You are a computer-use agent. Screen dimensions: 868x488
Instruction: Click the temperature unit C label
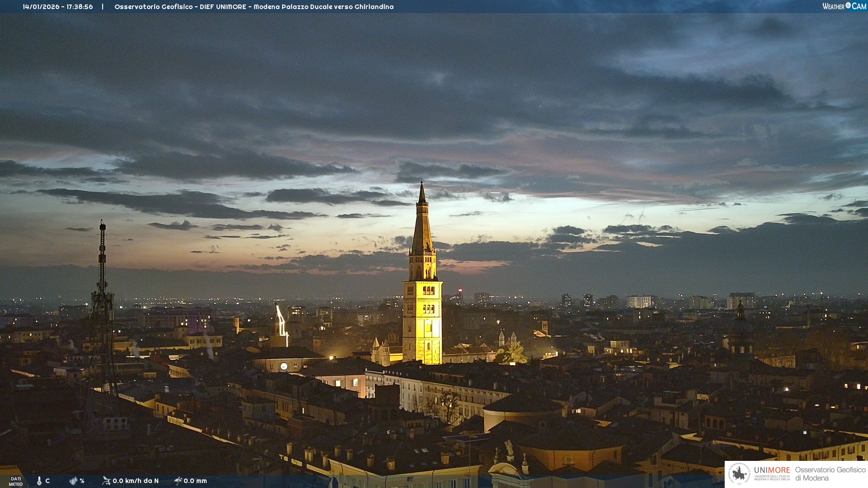point(47,481)
